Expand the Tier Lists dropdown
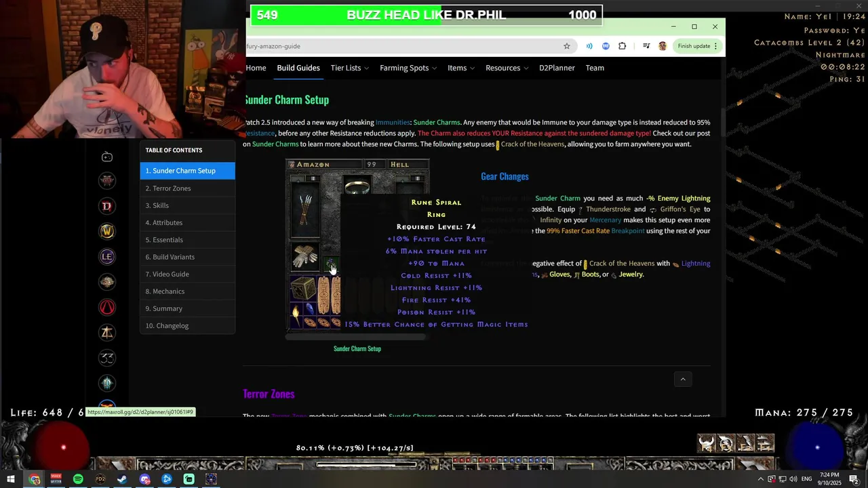Screen dimensions: 868x488 (350, 68)
